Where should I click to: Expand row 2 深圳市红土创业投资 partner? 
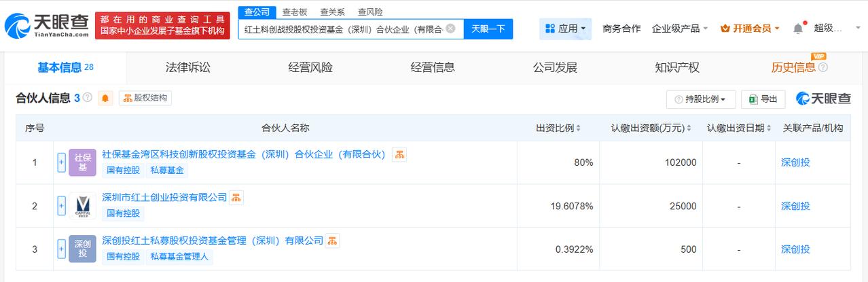[62, 206]
